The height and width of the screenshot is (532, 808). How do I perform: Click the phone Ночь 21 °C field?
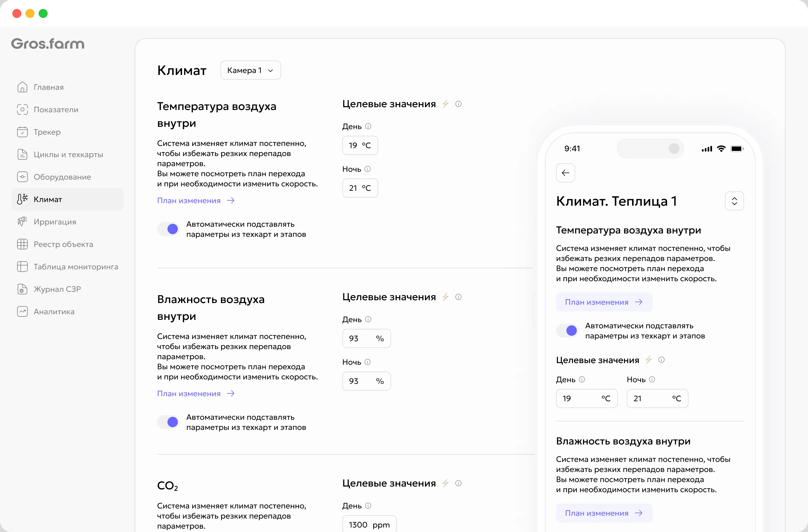(x=657, y=398)
